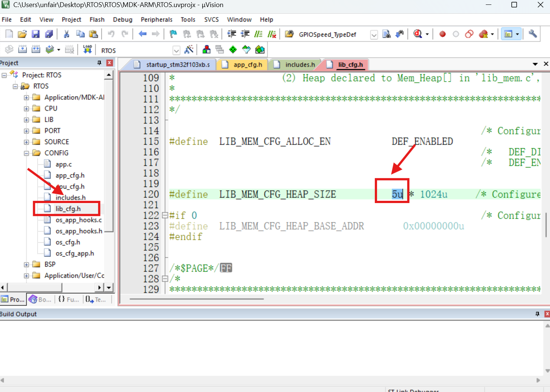The image size is (550, 392).
Task: Insert a bookmark with the flag icon
Action: point(173,34)
